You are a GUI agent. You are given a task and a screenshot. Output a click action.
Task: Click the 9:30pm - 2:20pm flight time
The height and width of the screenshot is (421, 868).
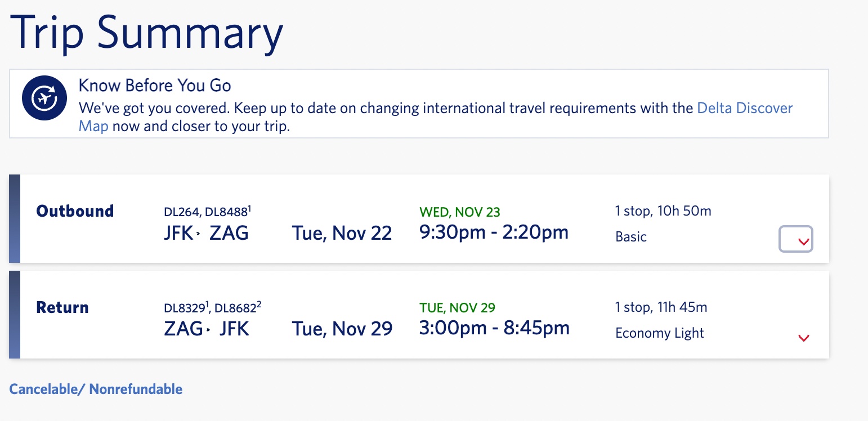coord(494,232)
